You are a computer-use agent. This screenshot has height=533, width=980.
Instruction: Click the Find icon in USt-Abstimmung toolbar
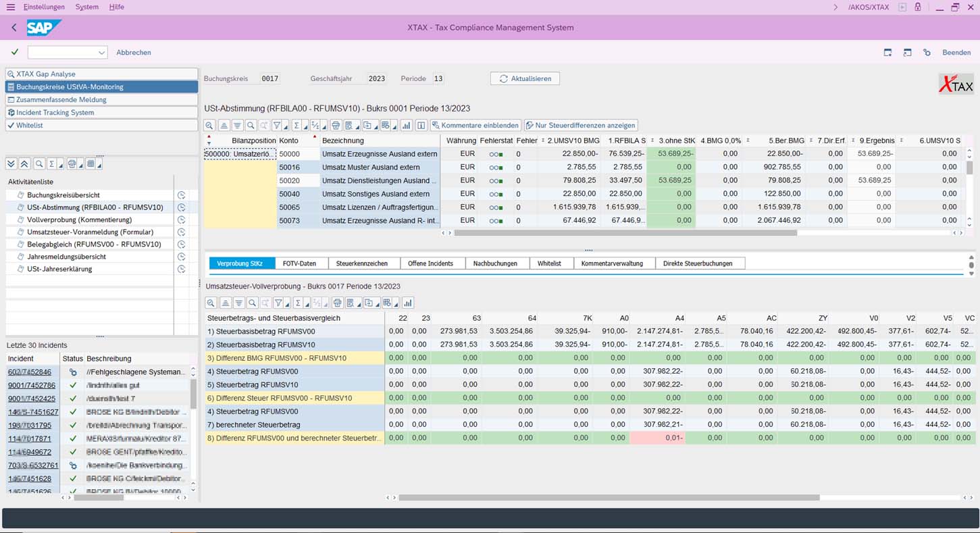click(251, 126)
